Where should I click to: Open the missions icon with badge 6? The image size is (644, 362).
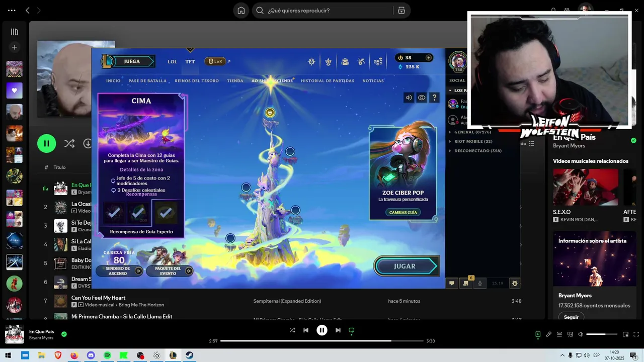pos(466,283)
